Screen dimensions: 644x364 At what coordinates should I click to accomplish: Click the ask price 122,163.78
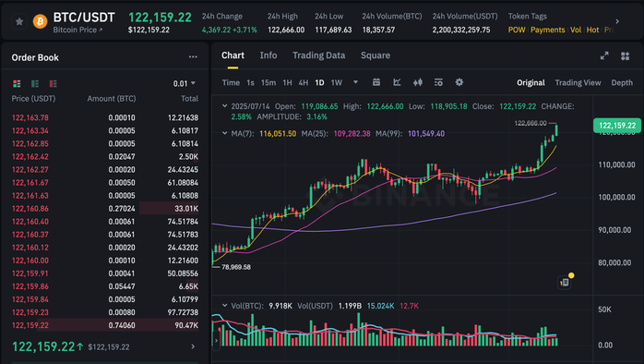click(30, 117)
